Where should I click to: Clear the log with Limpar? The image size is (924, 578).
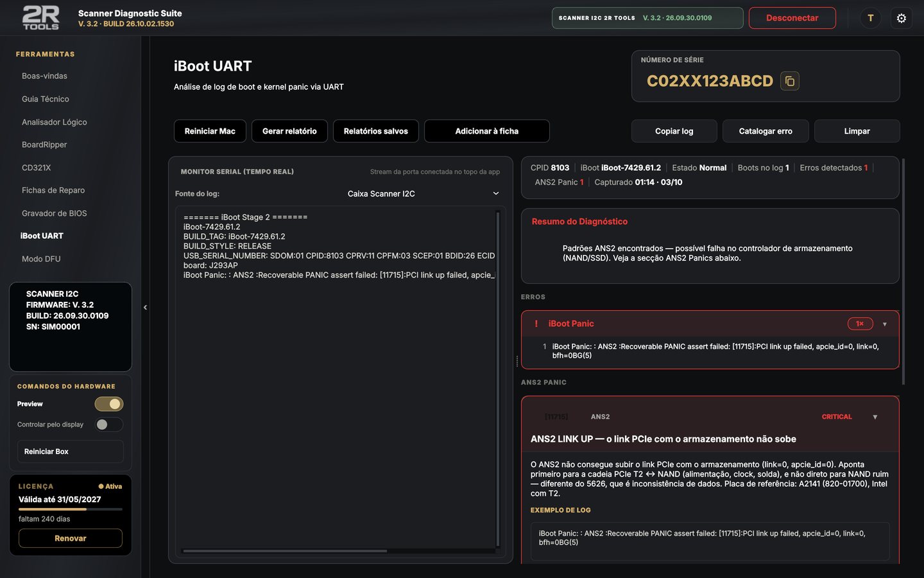tap(857, 131)
